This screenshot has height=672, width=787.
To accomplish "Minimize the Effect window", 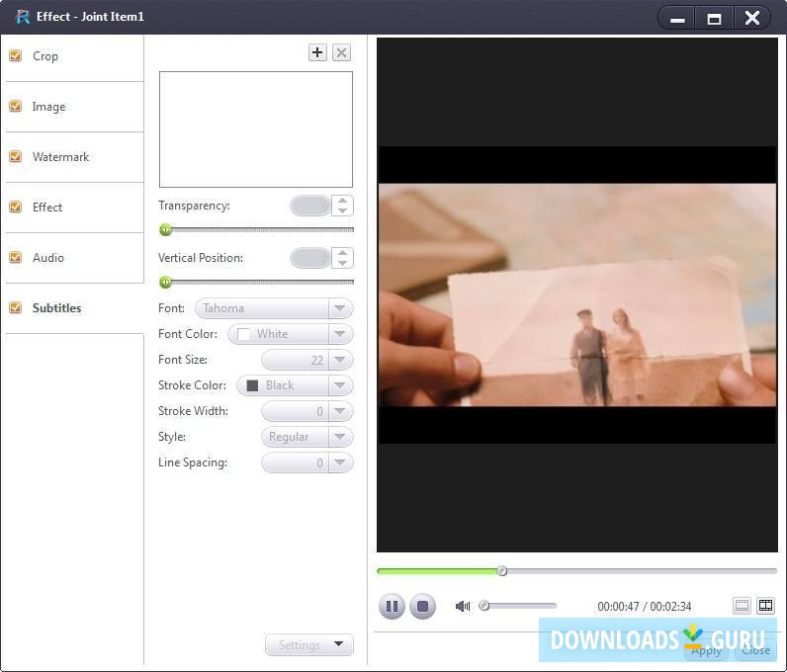I will tap(677, 18).
